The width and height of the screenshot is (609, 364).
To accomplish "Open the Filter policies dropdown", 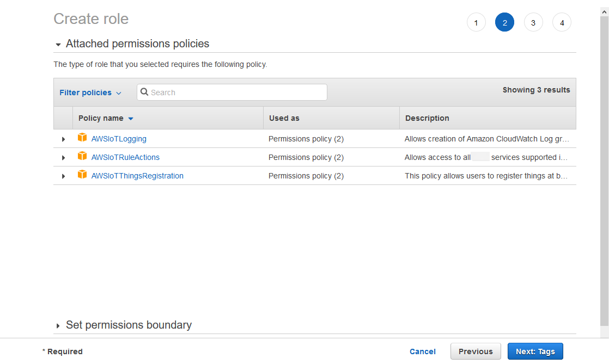I will click(90, 92).
